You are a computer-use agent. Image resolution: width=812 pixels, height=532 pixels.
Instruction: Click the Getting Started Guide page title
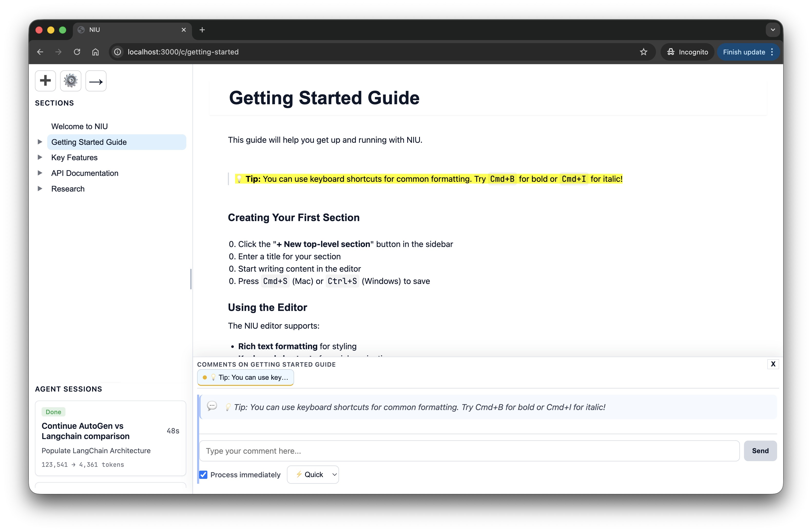pyautogui.click(x=324, y=98)
